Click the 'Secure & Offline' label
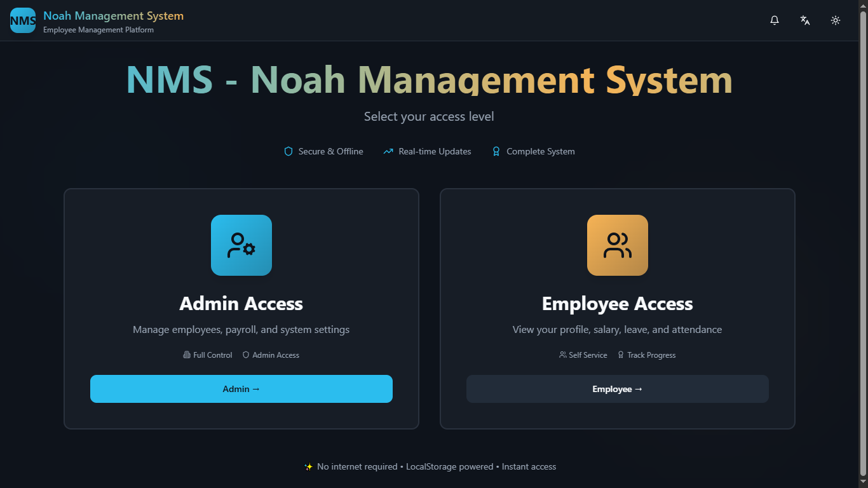Screen dimensions: 868x488 click(331, 151)
